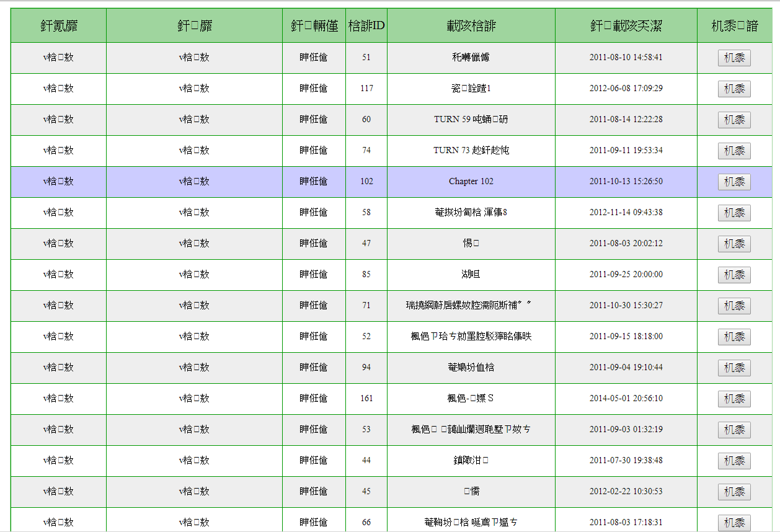Viewport: 780px width, 532px height.
Task: Select the 'TURN 73' title cell
Action: coord(471,151)
